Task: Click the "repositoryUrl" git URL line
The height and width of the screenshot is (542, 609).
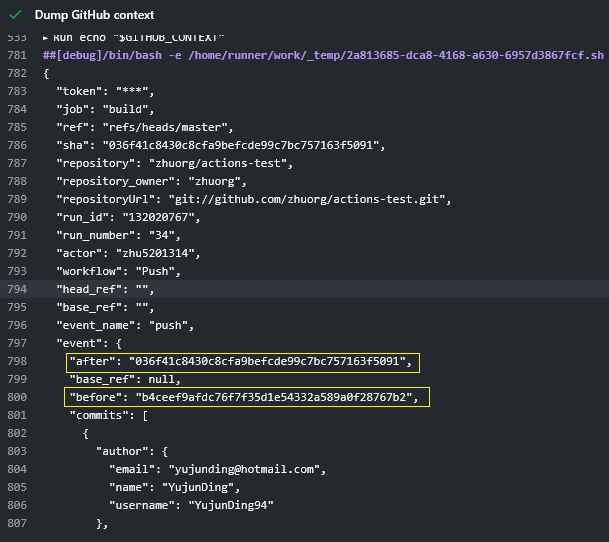Action: [x=254, y=199]
